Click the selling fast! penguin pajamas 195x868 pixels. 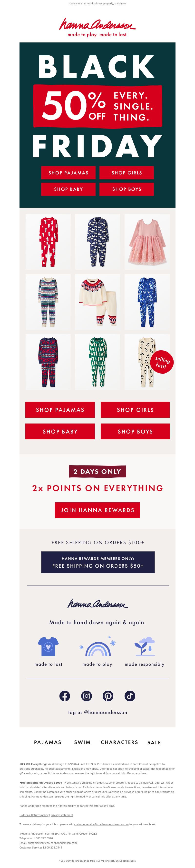click(147, 362)
